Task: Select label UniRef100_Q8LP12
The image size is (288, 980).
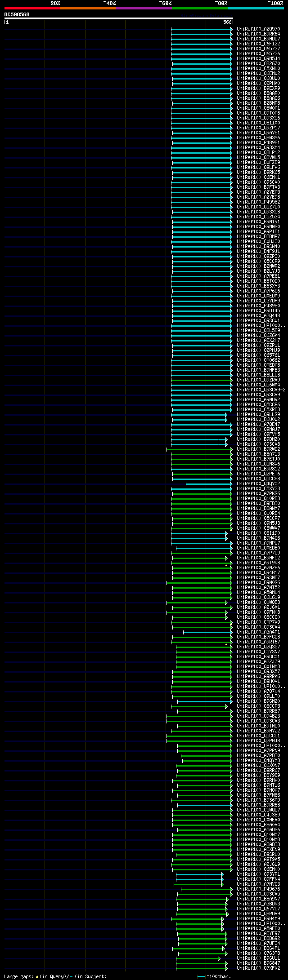Action: point(258,153)
